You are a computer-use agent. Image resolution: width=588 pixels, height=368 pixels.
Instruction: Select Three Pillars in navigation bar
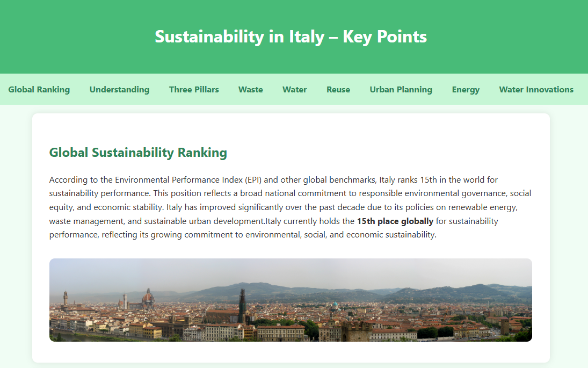tap(194, 90)
